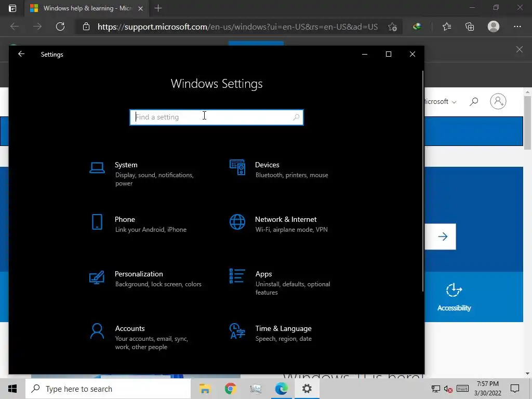Click the taskbar clock 7:57 PM
Screen dimensions: 532x399
coord(487,384)
